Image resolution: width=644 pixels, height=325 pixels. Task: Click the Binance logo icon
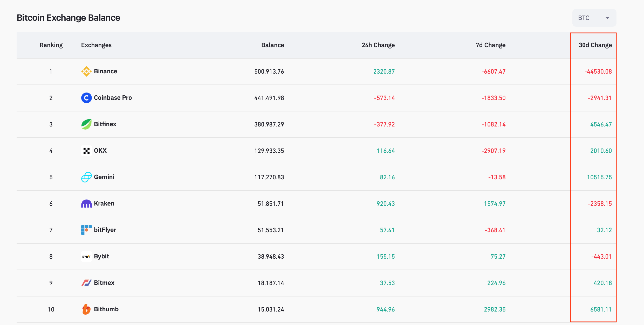click(86, 71)
